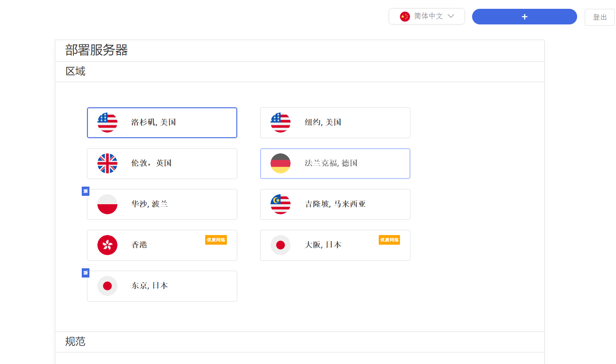This screenshot has width=616, height=364.
Task: Click the German flag icon for 法兰克福
Action: [x=281, y=163]
